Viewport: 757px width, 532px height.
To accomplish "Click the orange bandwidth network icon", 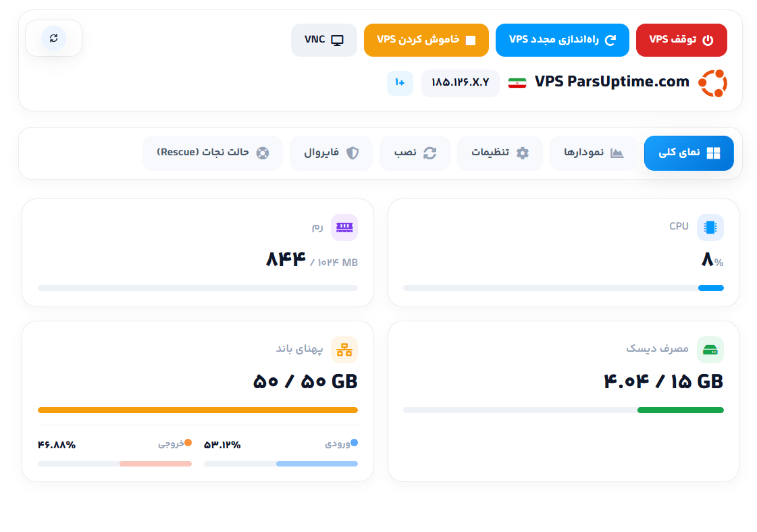I will point(344,350).
